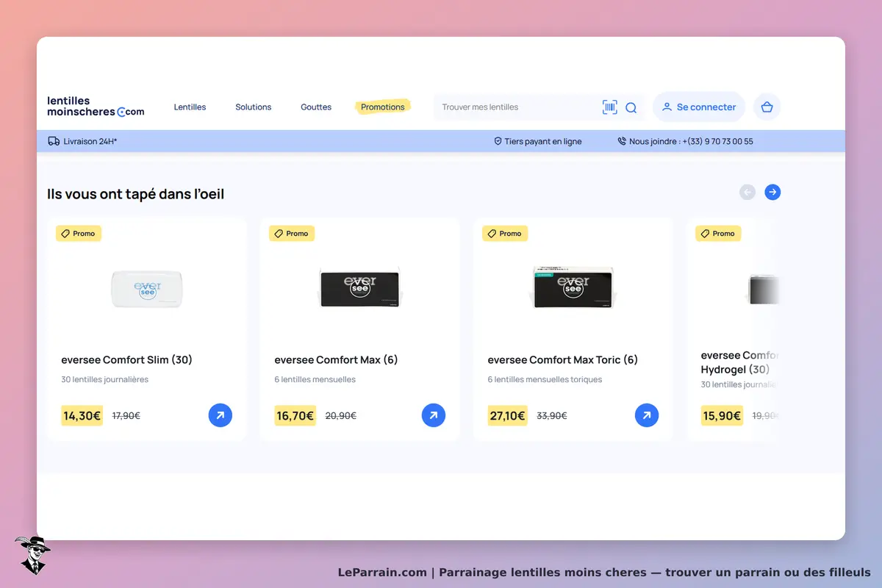This screenshot has height=588, width=882.
Task: Click the barcode scanner icon
Action: [x=610, y=107]
